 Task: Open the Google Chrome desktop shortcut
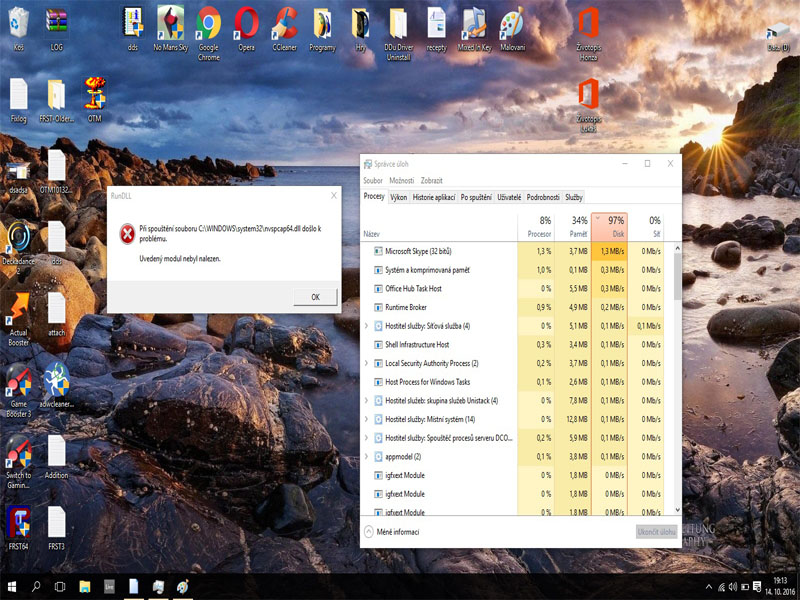tap(208, 24)
